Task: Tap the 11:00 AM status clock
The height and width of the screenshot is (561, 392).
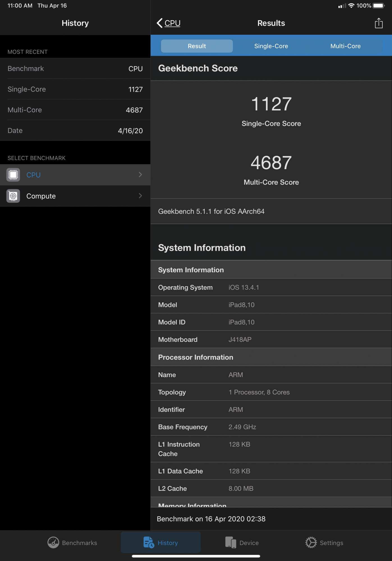Action: [20, 6]
